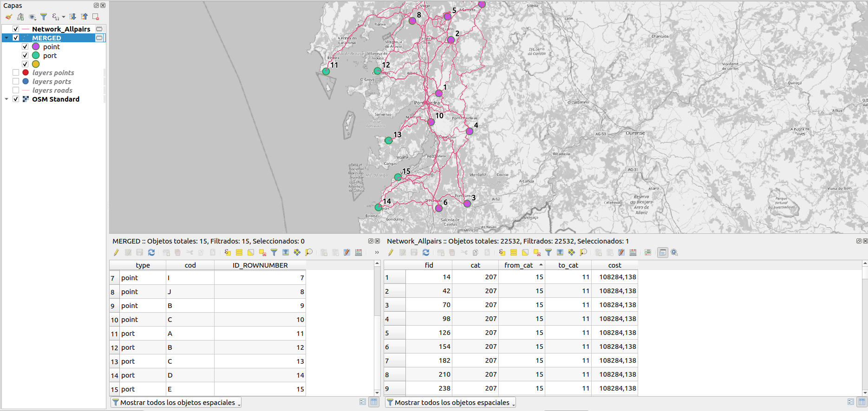Toggle OSM Standard layer checkbox
This screenshot has width=868, height=411.
(x=16, y=99)
